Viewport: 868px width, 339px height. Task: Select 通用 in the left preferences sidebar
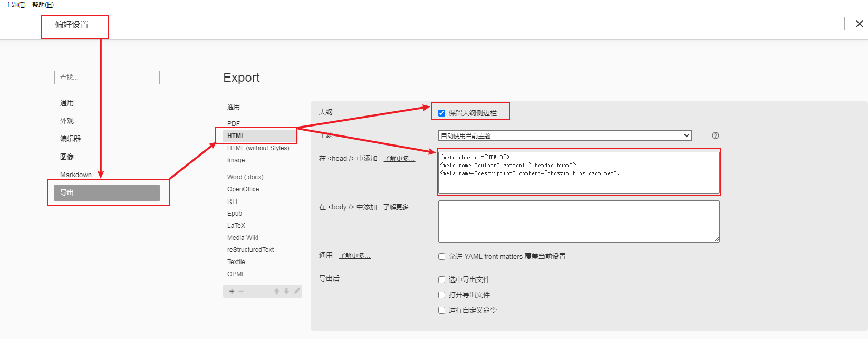[67, 103]
